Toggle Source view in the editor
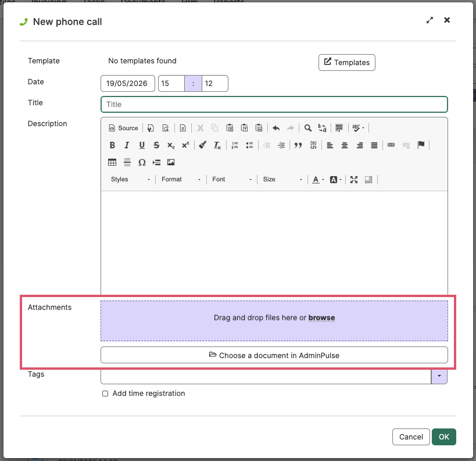This screenshot has height=461, width=476. click(x=123, y=128)
